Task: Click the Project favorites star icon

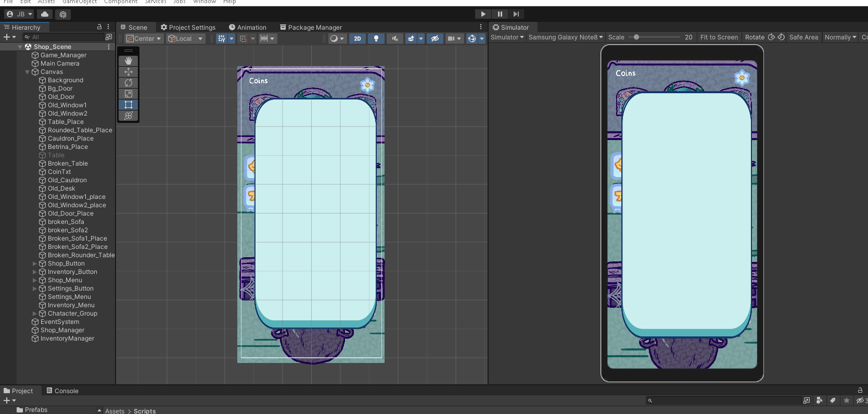Action: 847,400
